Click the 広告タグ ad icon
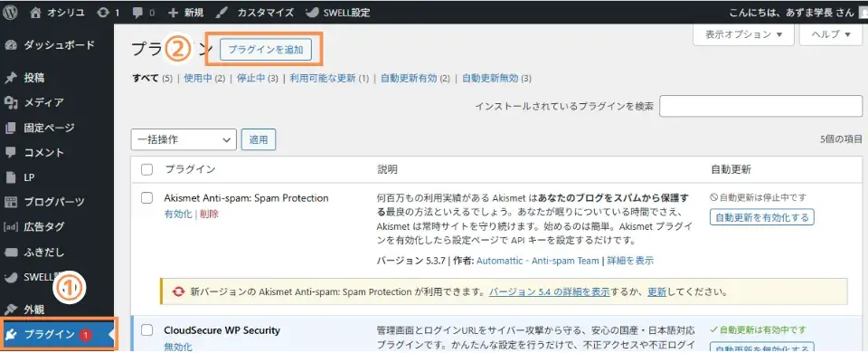 [x=11, y=226]
